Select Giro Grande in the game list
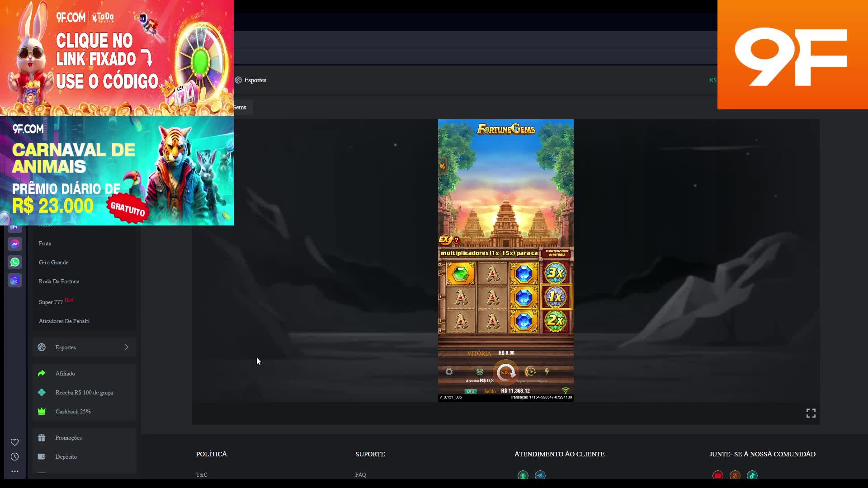This screenshot has height=488, width=868. 54,263
